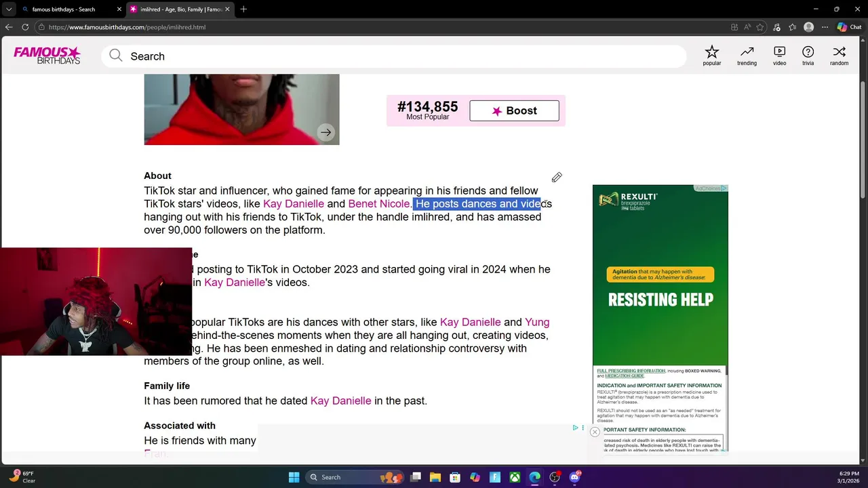Close the imlihred tab
This screenshot has width=868, height=488.
[227, 9]
